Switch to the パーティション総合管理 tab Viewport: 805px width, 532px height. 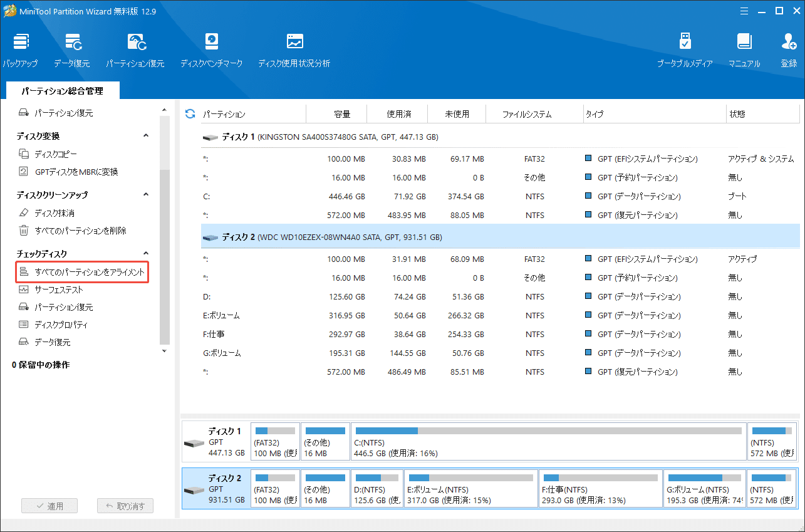pyautogui.click(x=61, y=90)
